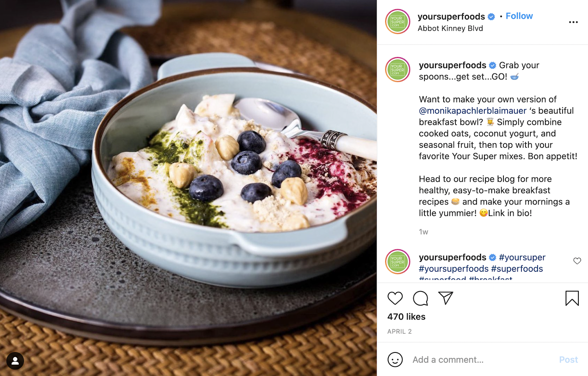Open @monikapachlerblaimauer profile mention
Screen dimensions: 588x376
click(473, 111)
